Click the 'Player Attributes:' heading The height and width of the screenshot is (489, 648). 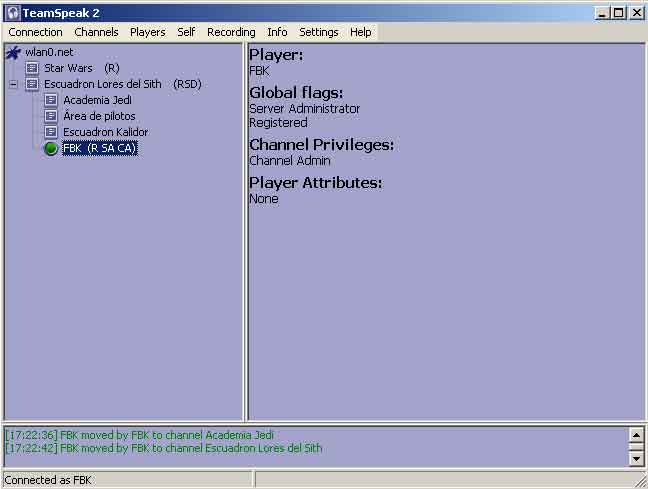316,183
